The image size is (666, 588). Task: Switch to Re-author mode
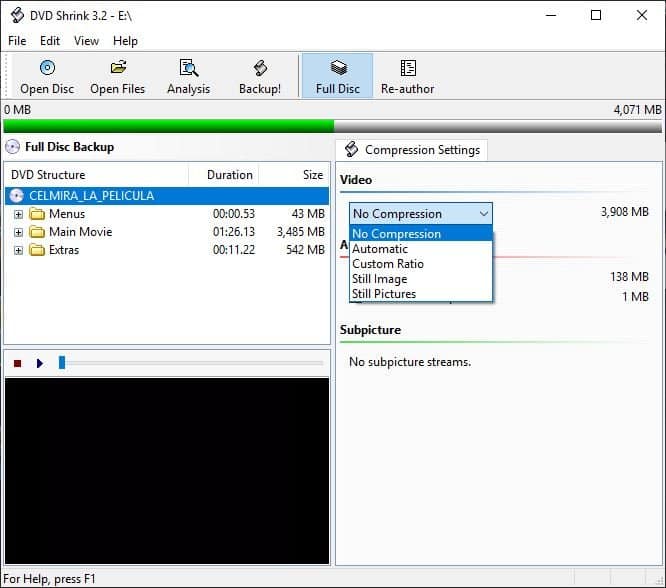(x=408, y=76)
